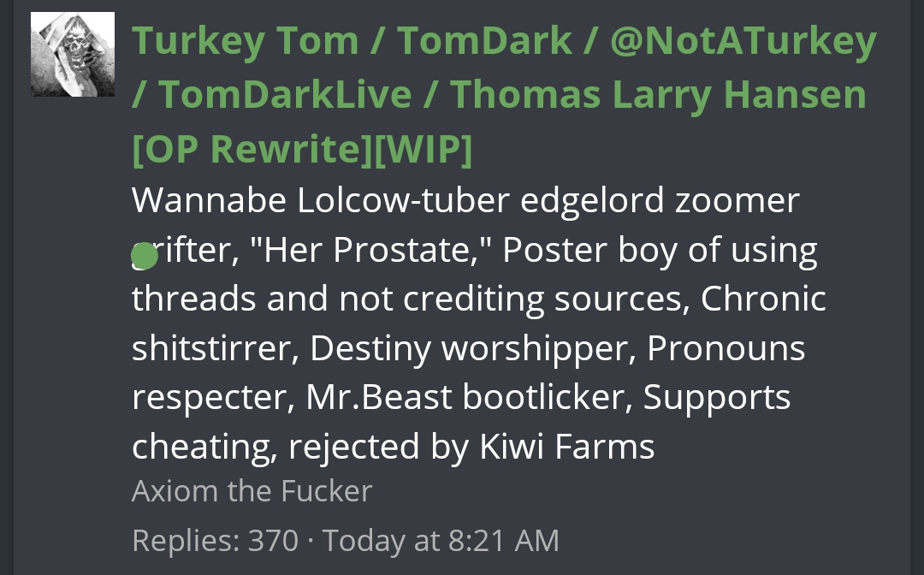The image size is (924, 575).
Task: Click "TomDarkLive" in the thread title
Action: click(285, 94)
